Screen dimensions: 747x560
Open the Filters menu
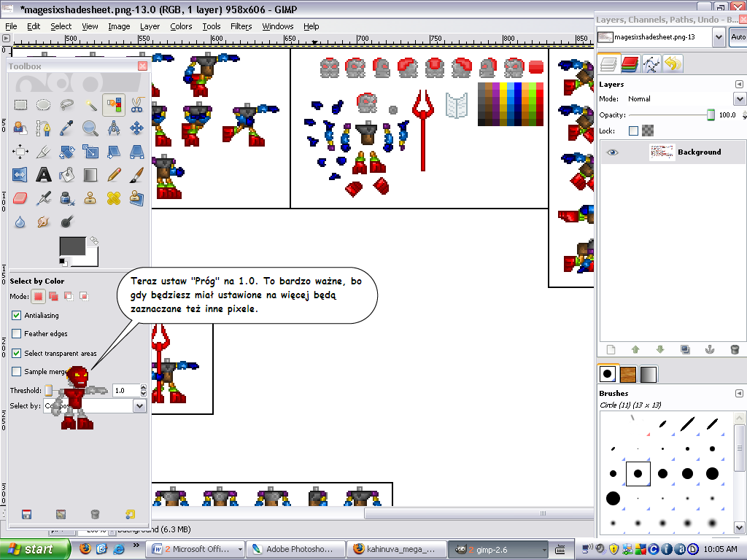point(241,26)
